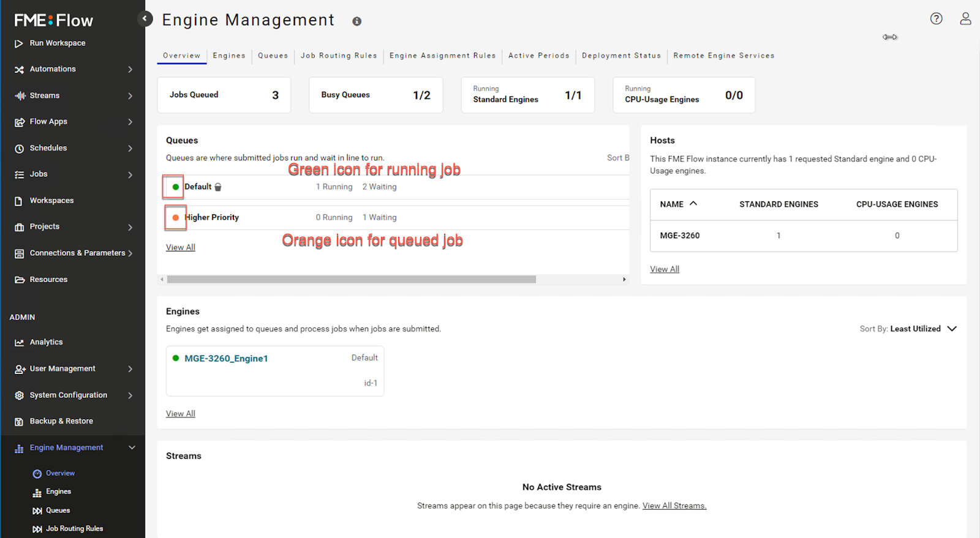Image resolution: width=980 pixels, height=538 pixels.
Task: Click the Jobs list icon
Action: coord(19,174)
